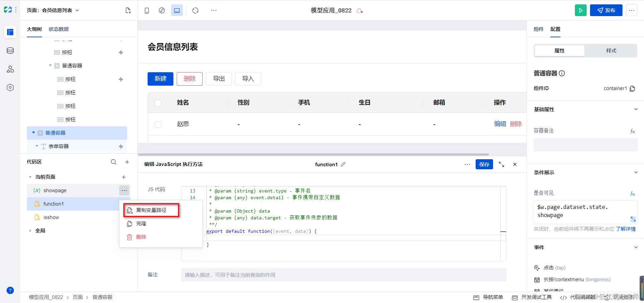Show info about 普通容器 component
This screenshot has width=644, height=303.
tap(562, 73)
